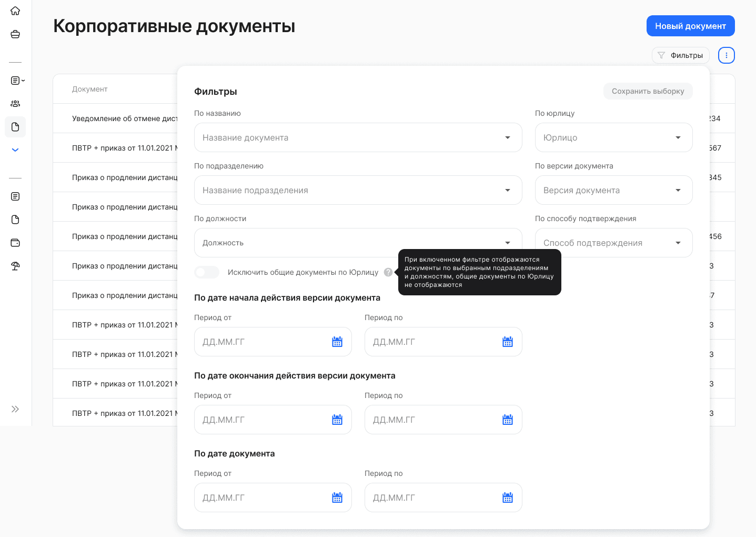The width and height of the screenshot is (756, 537).
Task: Click the 'Новый документ' button
Action: (x=690, y=26)
